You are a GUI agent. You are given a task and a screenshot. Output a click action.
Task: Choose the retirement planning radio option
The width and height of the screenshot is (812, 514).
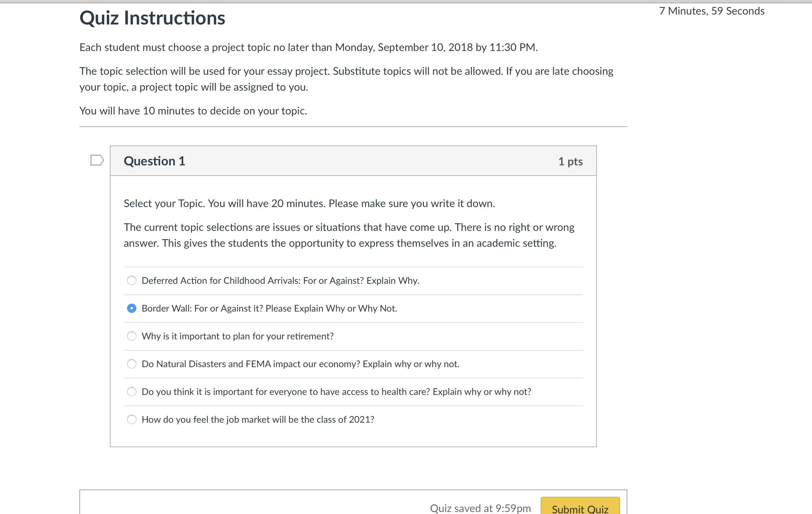pos(131,336)
